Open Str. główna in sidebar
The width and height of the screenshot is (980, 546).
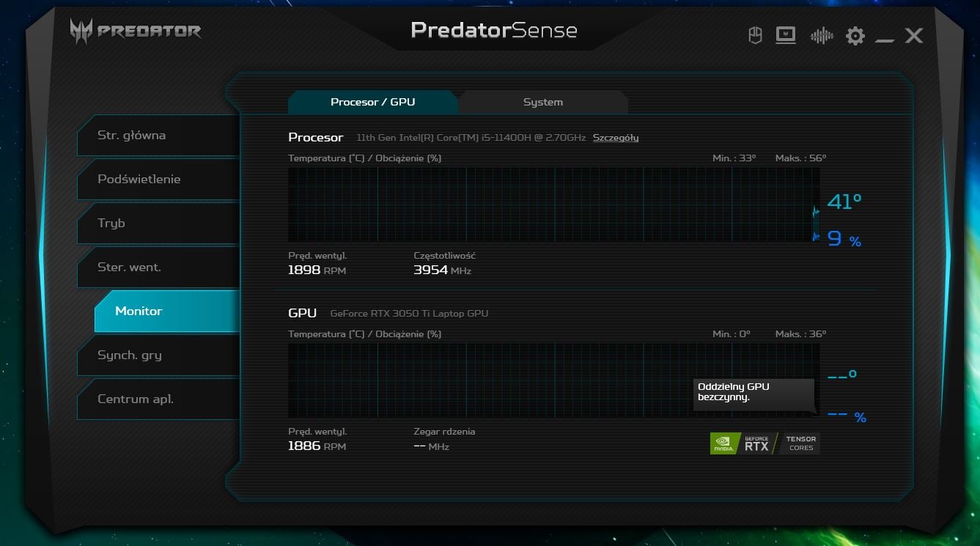[x=158, y=135]
